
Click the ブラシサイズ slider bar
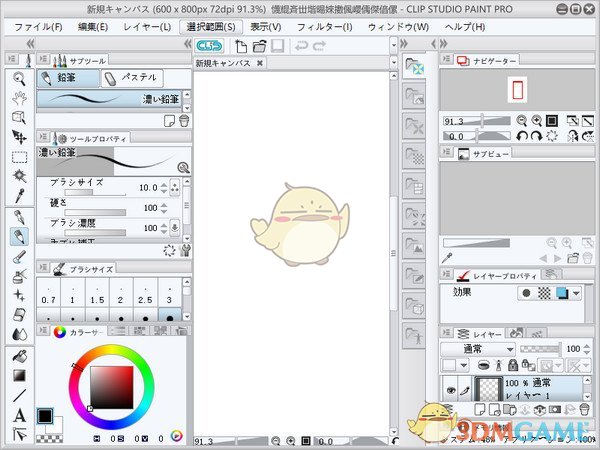point(95,192)
